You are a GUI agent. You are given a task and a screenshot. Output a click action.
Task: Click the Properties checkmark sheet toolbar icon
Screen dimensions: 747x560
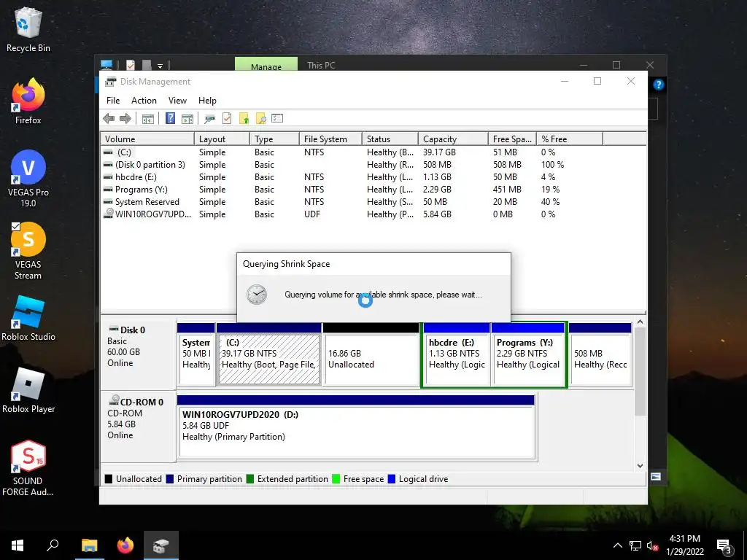[227, 118]
